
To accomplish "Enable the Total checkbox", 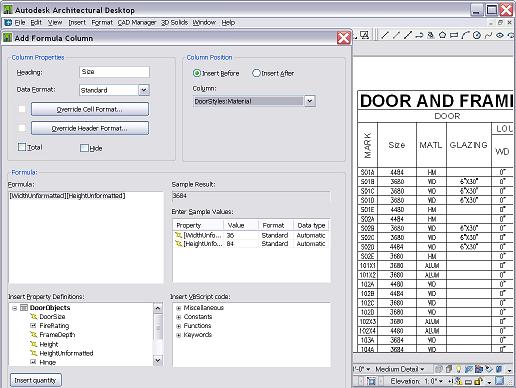I will (x=22, y=147).
